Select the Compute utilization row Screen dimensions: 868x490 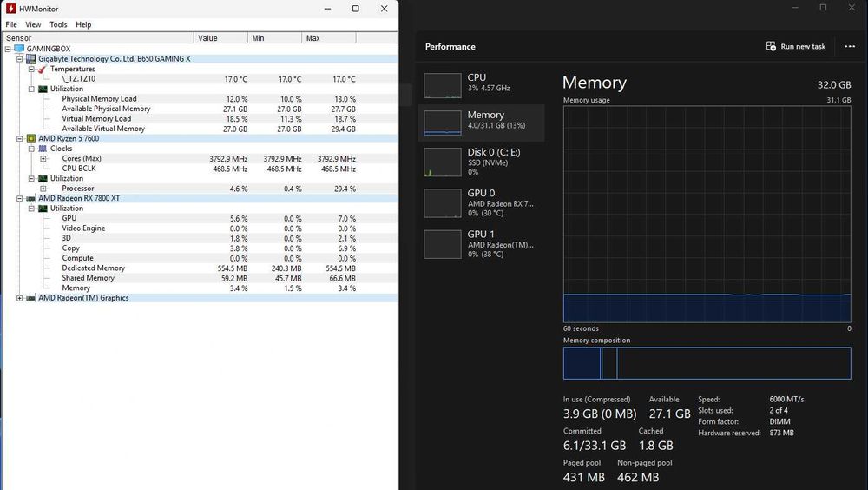click(201, 258)
